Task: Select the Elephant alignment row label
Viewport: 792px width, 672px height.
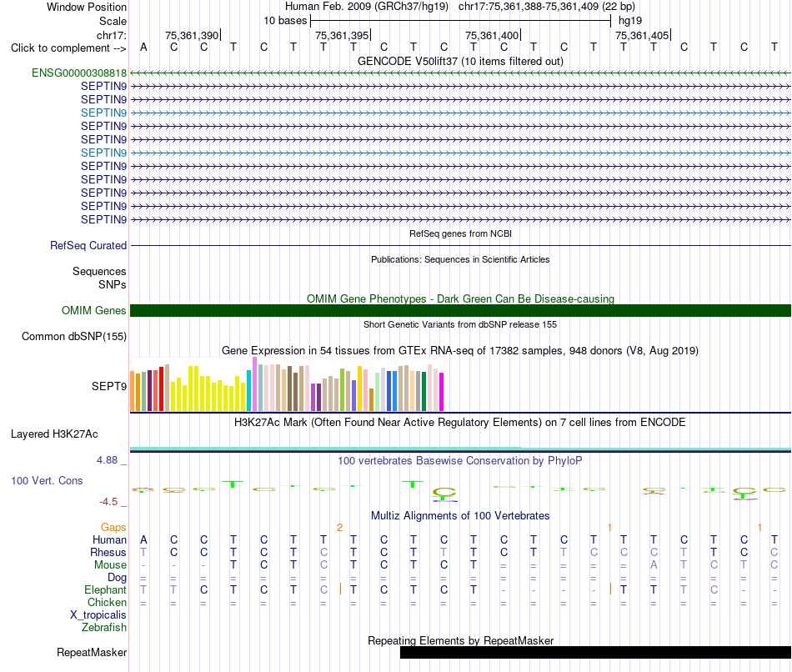Action: (106, 590)
